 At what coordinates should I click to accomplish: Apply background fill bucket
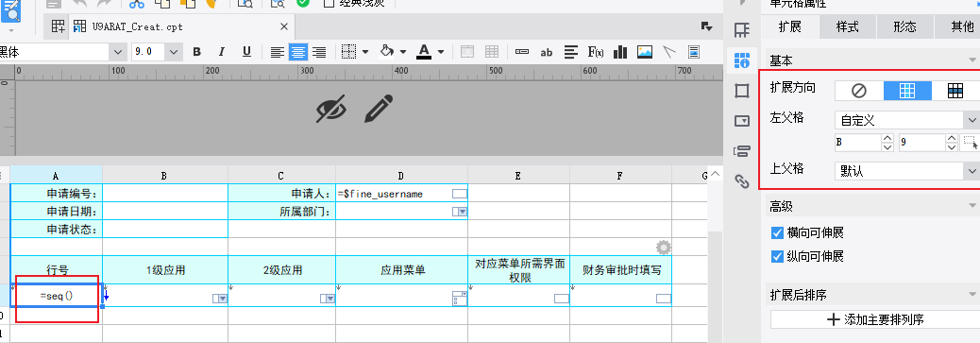coord(387,51)
